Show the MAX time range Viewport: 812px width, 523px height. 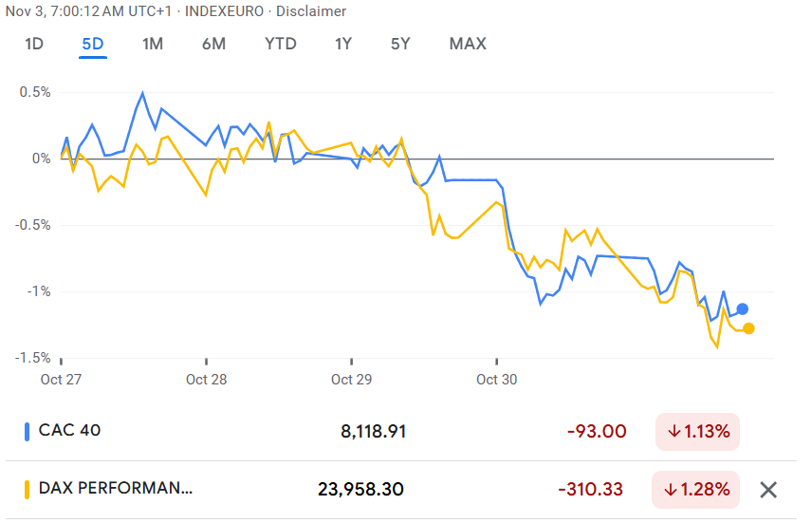[468, 44]
